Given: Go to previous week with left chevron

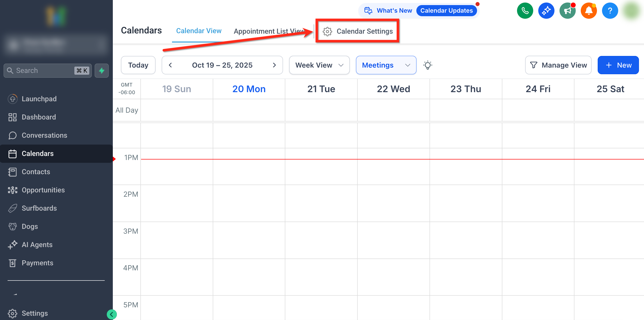Looking at the screenshot, I should [x=170, y=65].
